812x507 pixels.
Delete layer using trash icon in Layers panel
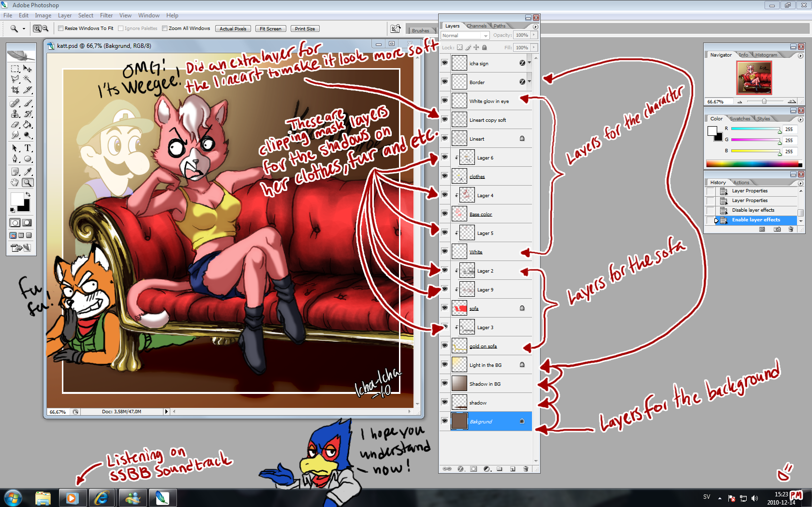pyautogui.click(x=526, y=469)
